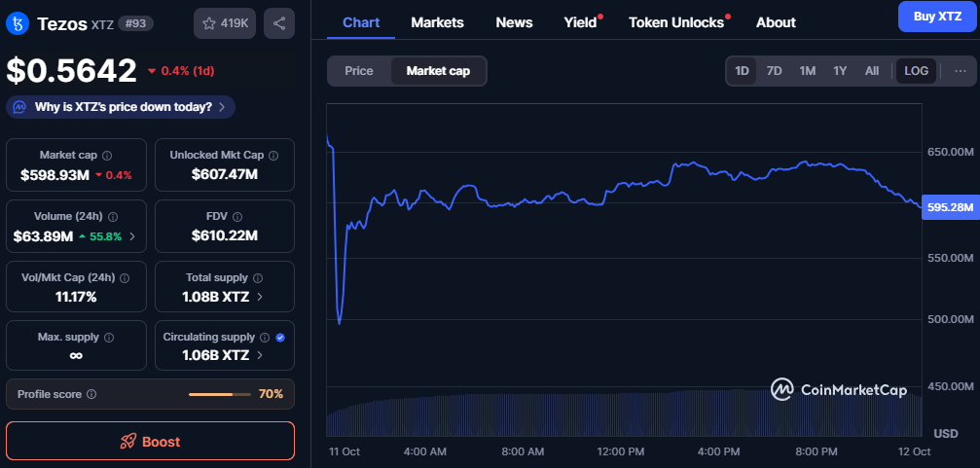
Task: Click the info icon beside Max. supply
Action: (108, 338)
